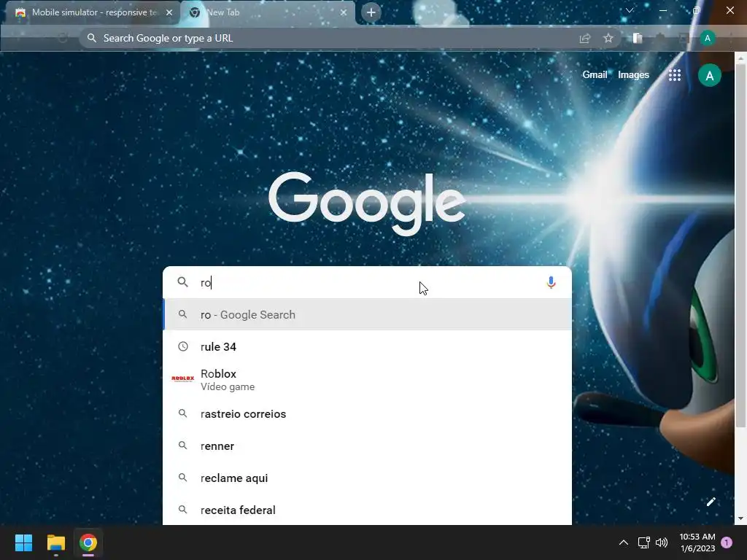Viewport: 747px width, 560px height.
Task: Open the Google account avatar on page
Action: pos(709,75)
